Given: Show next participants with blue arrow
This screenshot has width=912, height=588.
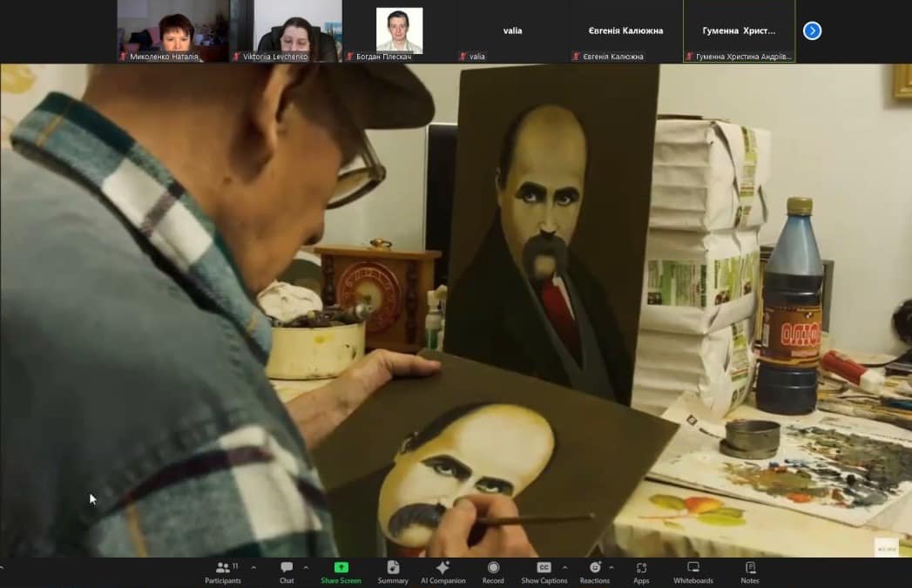Looking at the screenshot, I should (x=812, y=30).
